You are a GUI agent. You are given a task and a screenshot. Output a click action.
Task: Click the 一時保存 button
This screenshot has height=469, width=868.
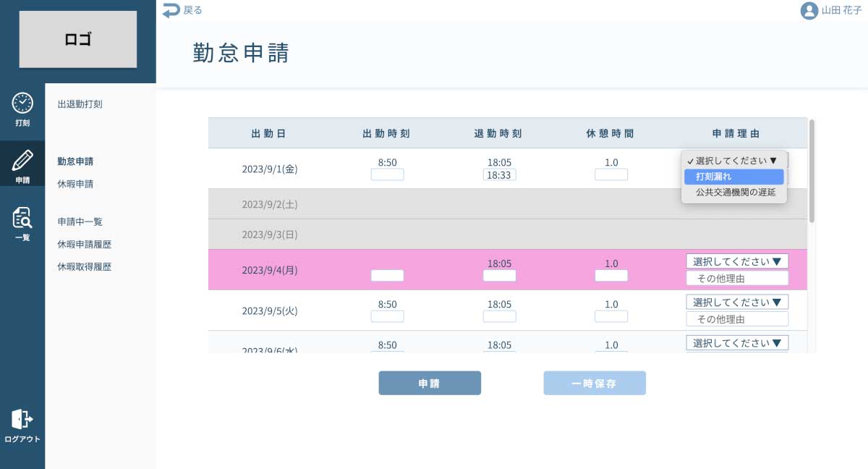(x=595, y=384)
